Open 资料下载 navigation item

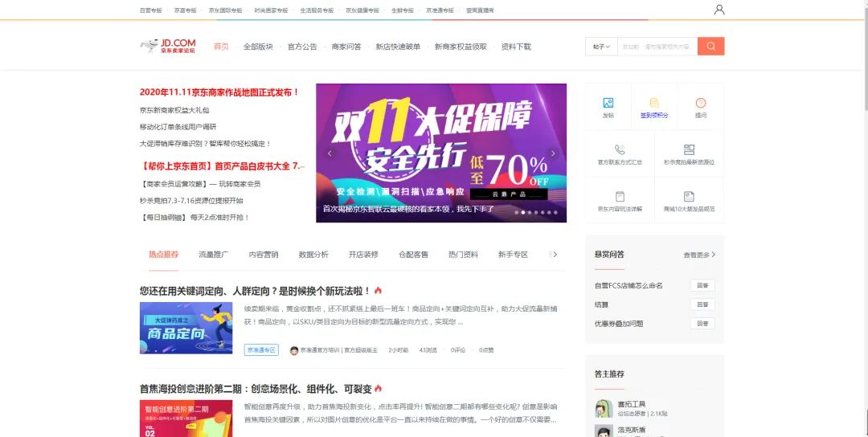coord(516,47)
